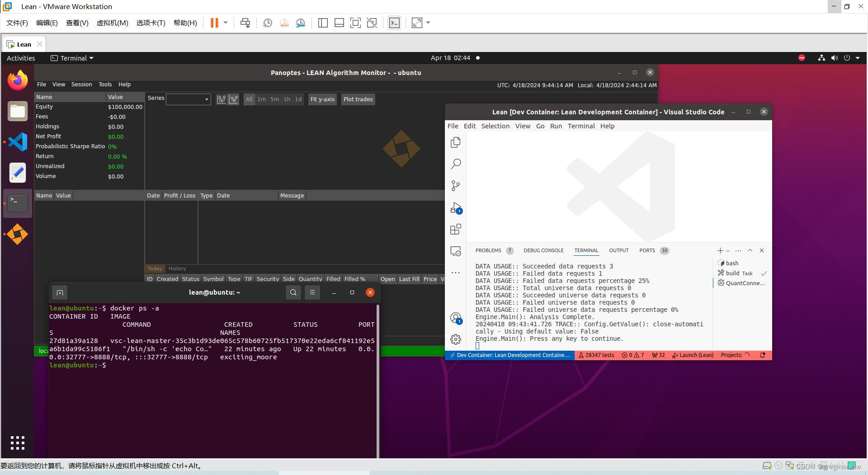
Task: Expand new terminal launch profile dropdown
Action: 728,251
